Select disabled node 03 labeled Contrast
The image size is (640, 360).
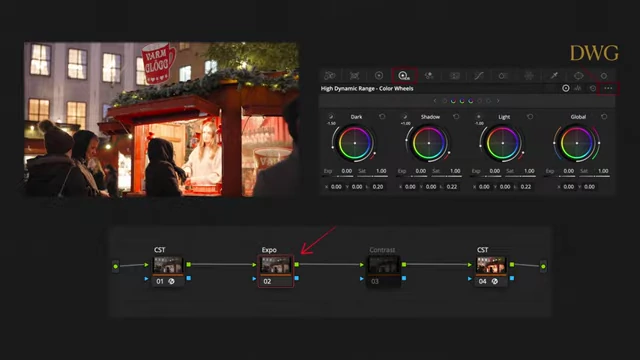coord(383,271)
